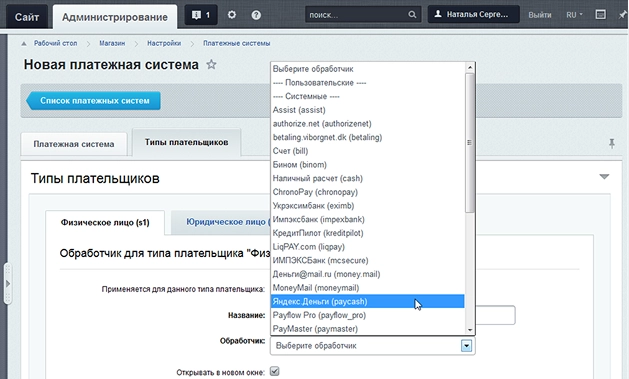Collapse the Типы плательщиков section arrow
Viewport: 629px width, 379px height.
604,176
